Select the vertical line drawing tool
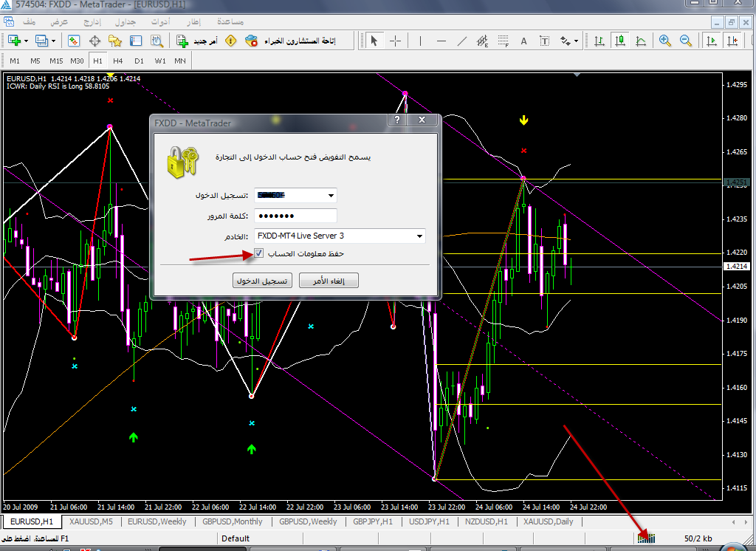Image resolution: width=756 pixels, height=551 pixels. click(420, 41)
